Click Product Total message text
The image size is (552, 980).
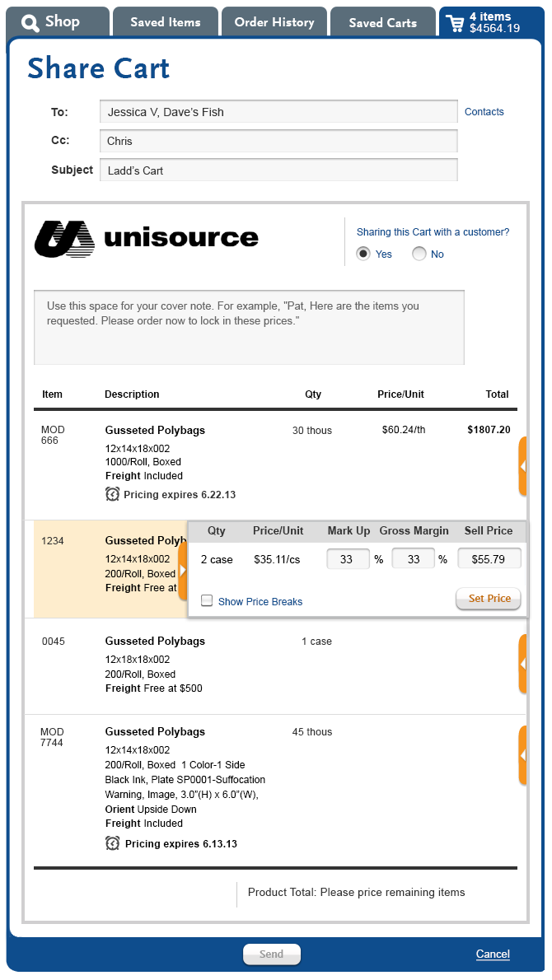coord(357,892)
